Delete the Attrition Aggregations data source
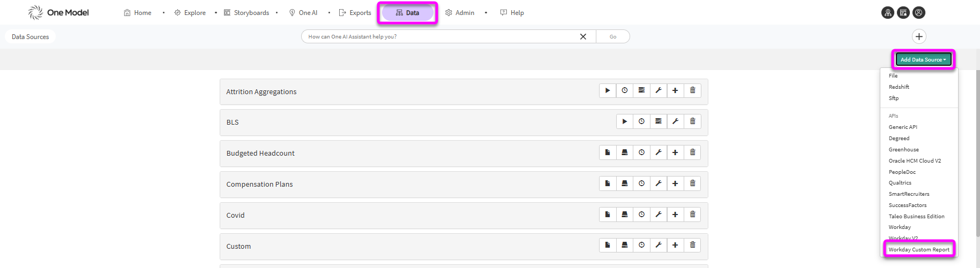 [692, 90]
